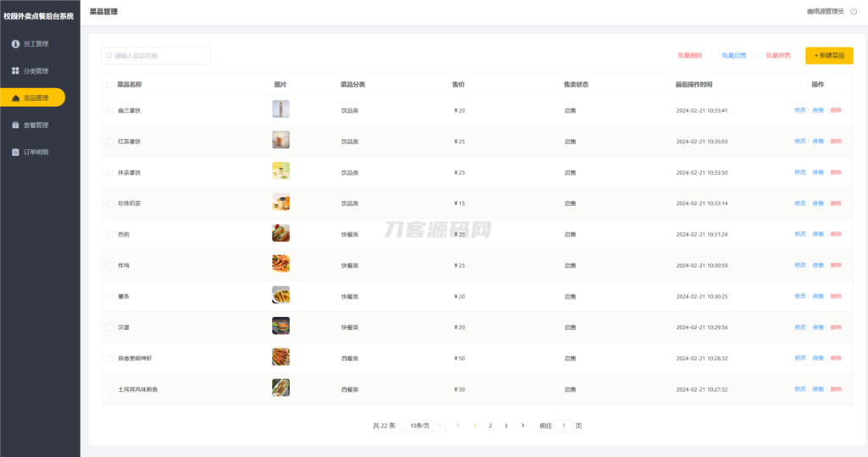Viewport: 868px width, 457px height.
Task: Click the 订单明细 clipboard icon
Action: point(15,152)
